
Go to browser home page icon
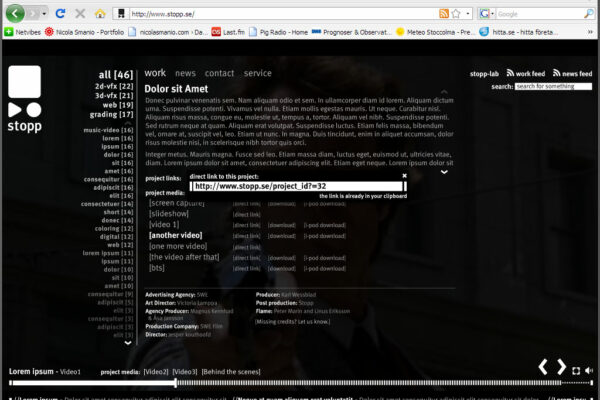[x=100, y=14]
